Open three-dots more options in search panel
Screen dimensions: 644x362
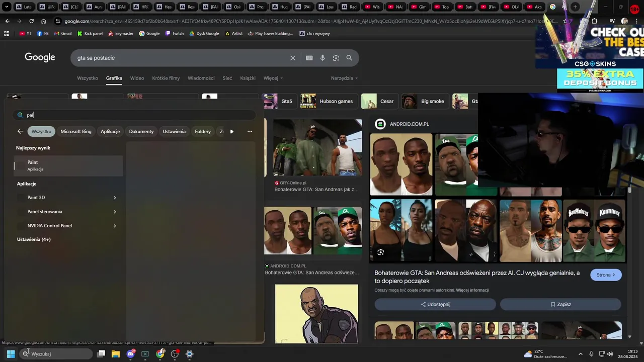point(250,131)
